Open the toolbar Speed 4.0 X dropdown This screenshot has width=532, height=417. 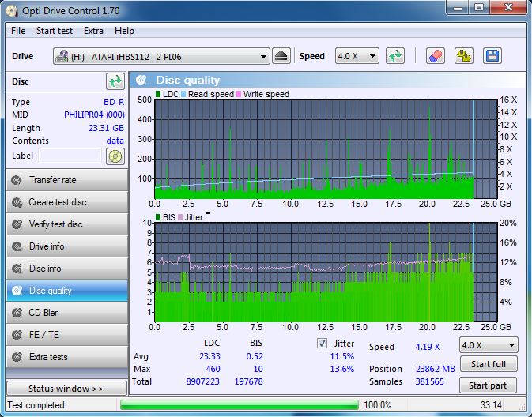pyautogui.click(x=357, y=56)
